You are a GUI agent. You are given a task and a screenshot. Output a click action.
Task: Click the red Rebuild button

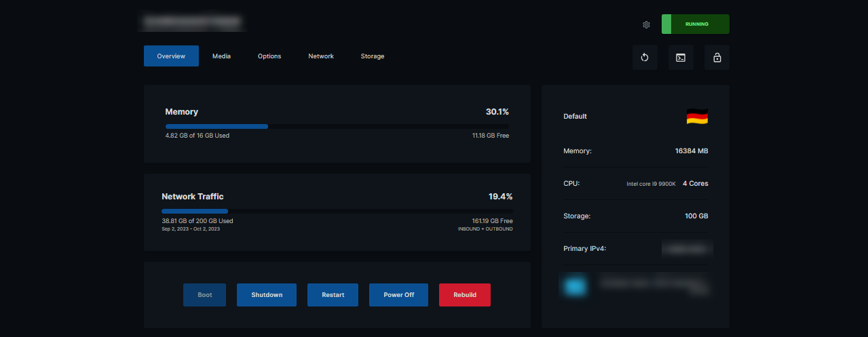(465, 295)
